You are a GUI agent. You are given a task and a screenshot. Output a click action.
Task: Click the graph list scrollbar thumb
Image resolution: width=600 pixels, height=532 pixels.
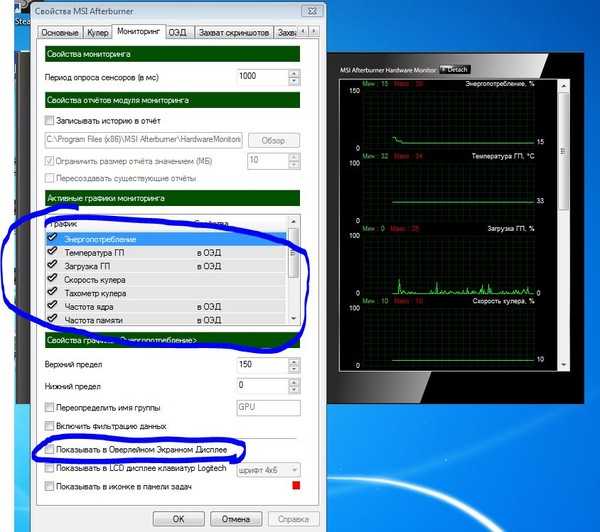point(293,253)
